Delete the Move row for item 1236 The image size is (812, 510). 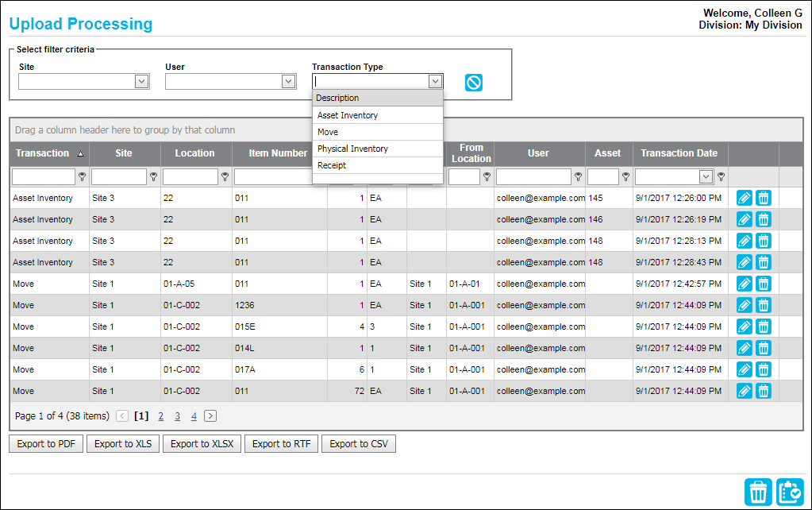764,305
